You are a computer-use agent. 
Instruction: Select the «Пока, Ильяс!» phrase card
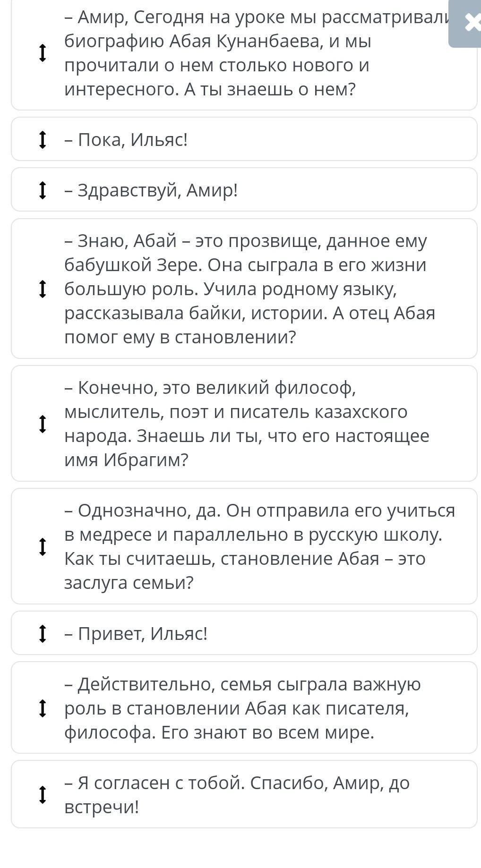tap(244, 139)
